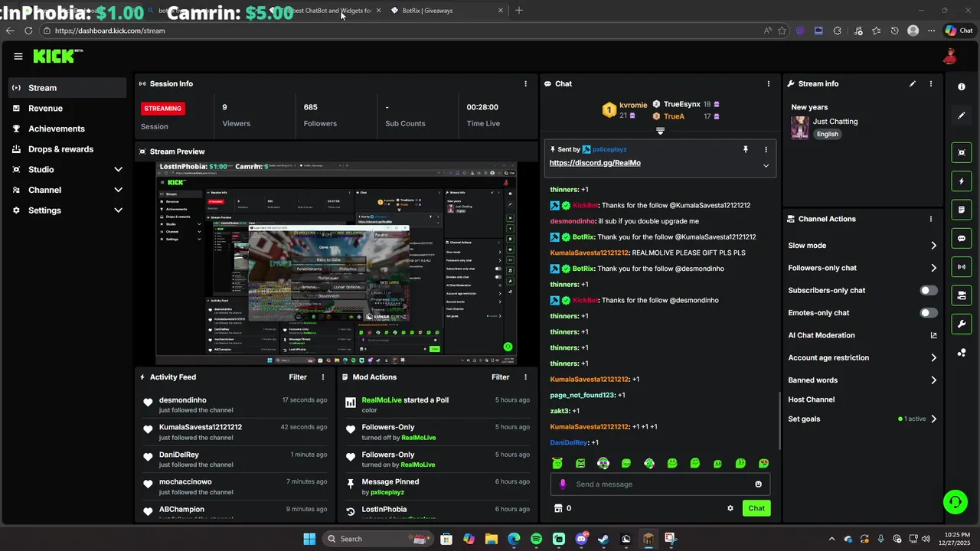Filter the Mod Actions list
This screenshot has height=551, width=980.
pyautogui.click(x=500, y=377)
